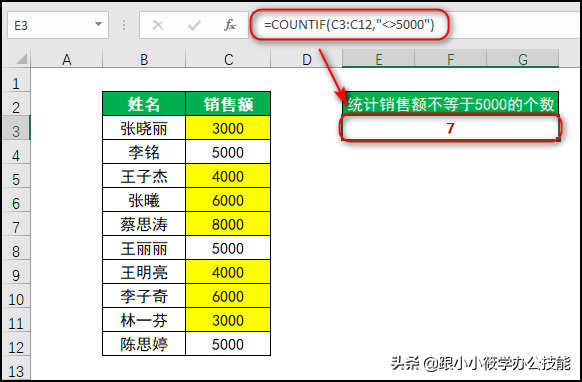Select cell containing 李子奇
Screen dimensions: 582x382
[144, 296]
